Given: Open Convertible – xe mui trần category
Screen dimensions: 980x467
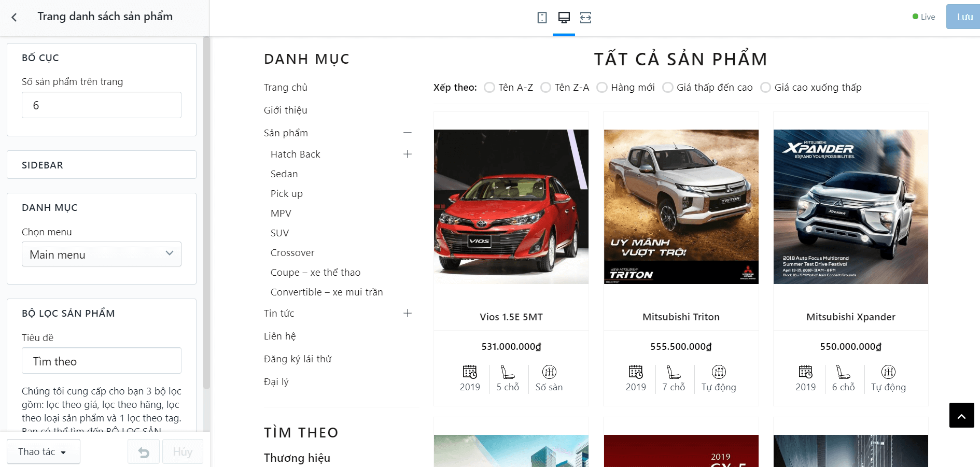Looking at the screenshot, I should point(327,292).
